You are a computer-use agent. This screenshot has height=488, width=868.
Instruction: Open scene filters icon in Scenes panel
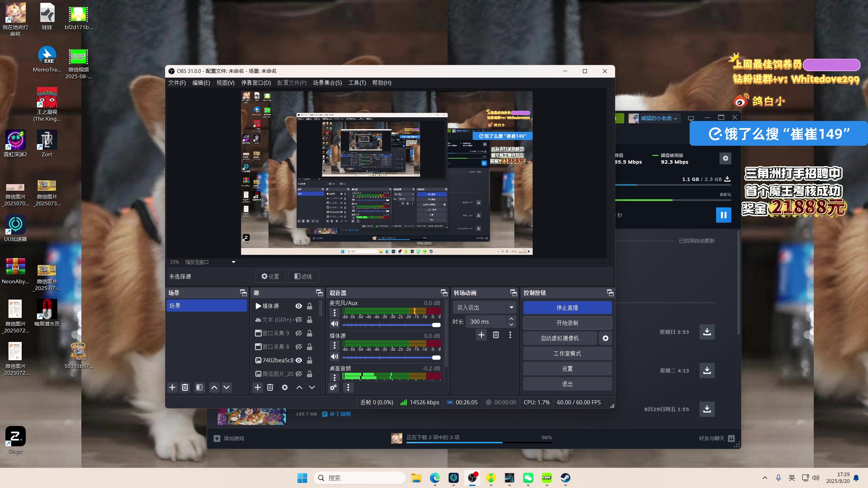pos(199,387)
